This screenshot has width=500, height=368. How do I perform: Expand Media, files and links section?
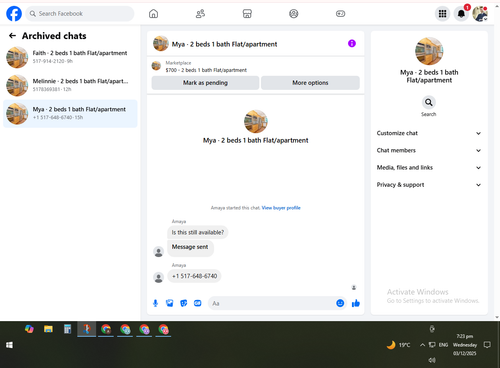point(429,168)
